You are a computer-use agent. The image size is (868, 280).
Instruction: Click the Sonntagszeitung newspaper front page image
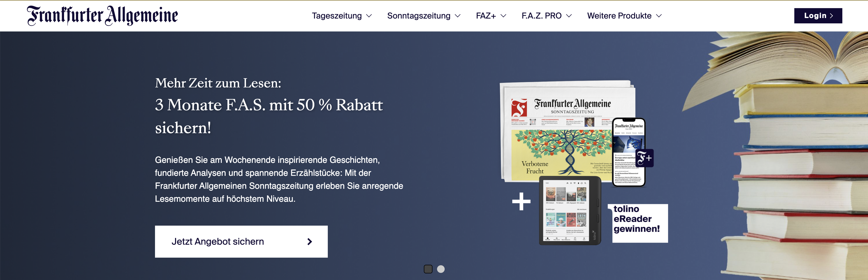[x=559, y=148]
